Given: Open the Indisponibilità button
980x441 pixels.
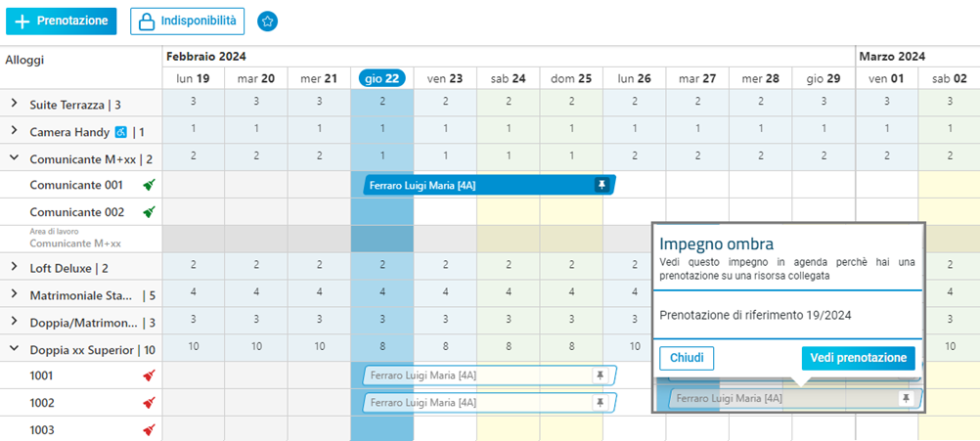Looking at the screenshot, I should point(187,22).
